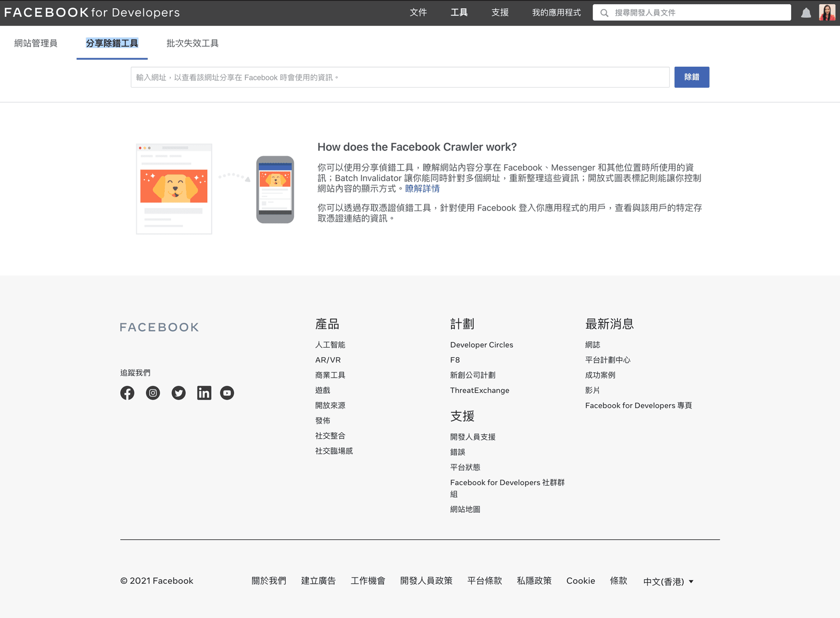Open Facebook for Developers 專頁 link
The height and width of the screenshot is (618, 840).
(638, 405)
